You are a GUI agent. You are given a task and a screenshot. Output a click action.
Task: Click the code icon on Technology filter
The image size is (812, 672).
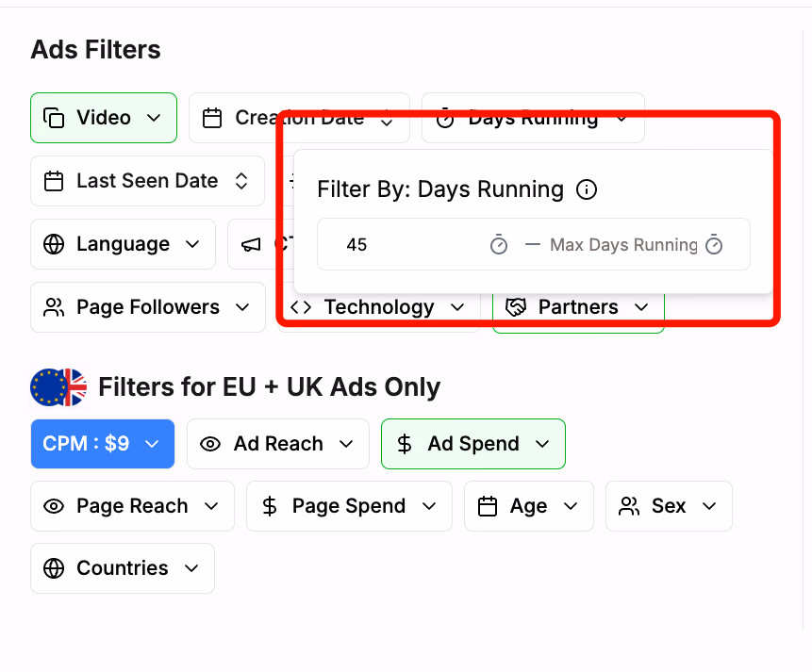pyautogui.click(x=303, y=306)
